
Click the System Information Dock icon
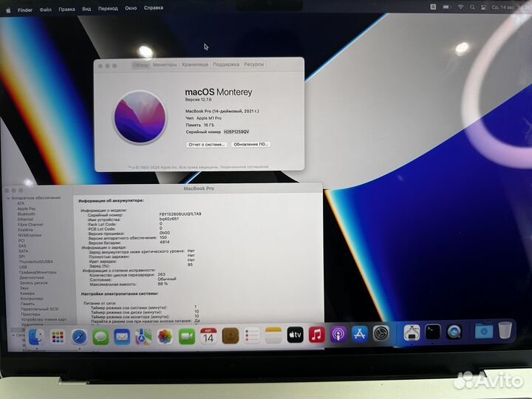412,332
